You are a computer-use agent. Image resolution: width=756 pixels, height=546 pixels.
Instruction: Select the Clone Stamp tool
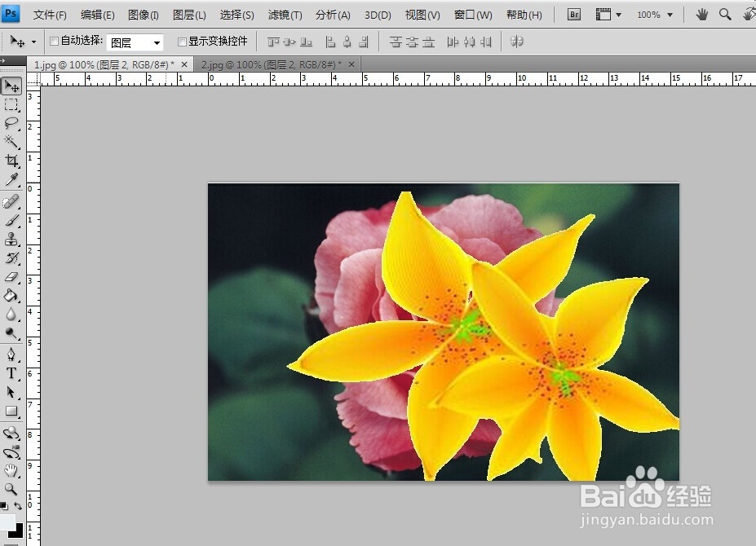point(11,239)
